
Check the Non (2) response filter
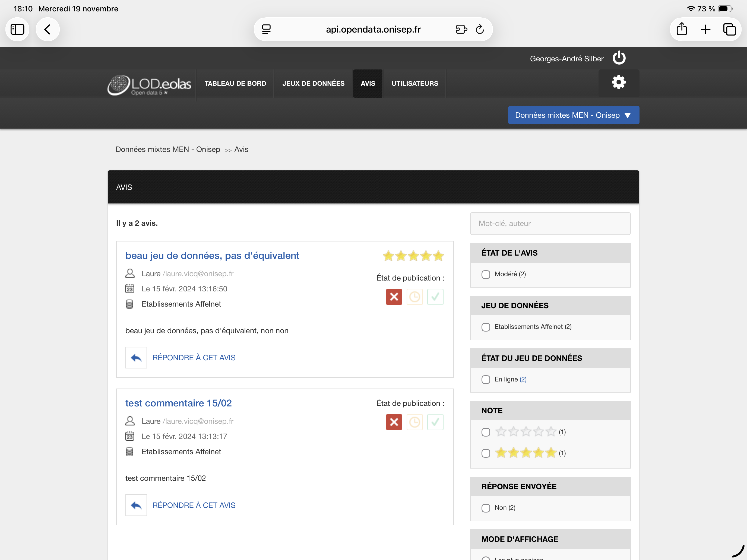486,508
